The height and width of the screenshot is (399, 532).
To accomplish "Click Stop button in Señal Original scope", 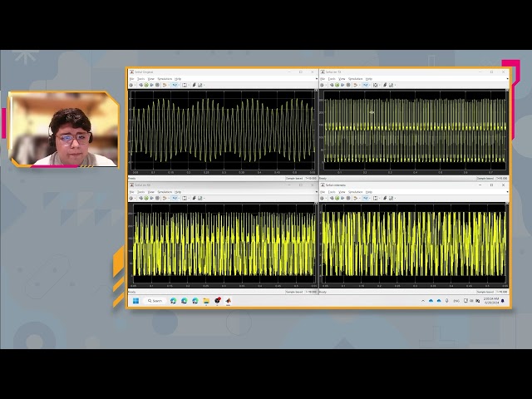I will (157, 85).
